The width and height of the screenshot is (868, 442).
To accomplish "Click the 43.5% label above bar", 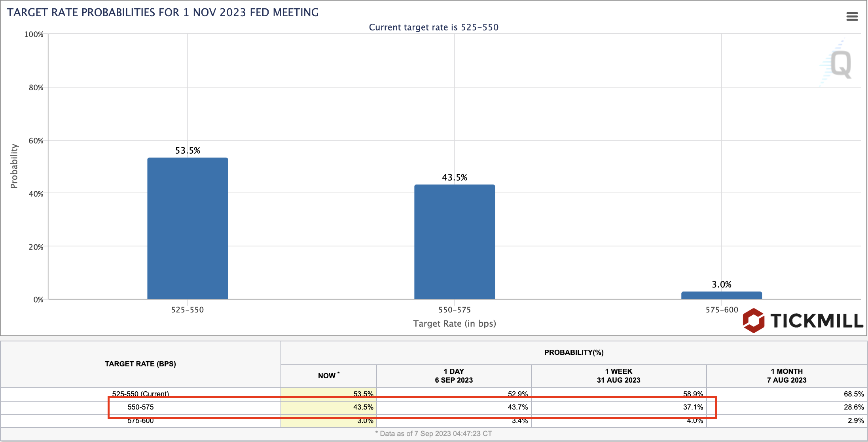I will pyautogui.click(x=454, y=177).
